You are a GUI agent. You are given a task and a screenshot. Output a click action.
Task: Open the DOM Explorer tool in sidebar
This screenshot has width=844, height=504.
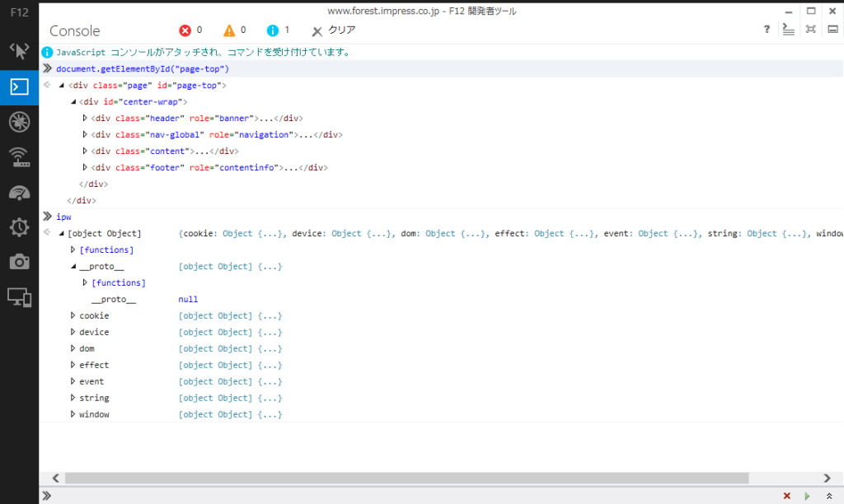[x=20, y=51]
